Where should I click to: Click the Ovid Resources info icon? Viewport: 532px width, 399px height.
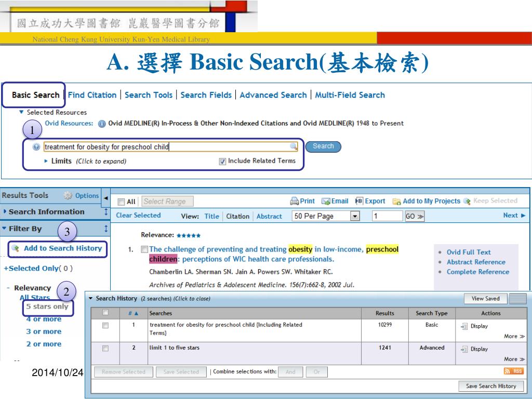point(101,124)
